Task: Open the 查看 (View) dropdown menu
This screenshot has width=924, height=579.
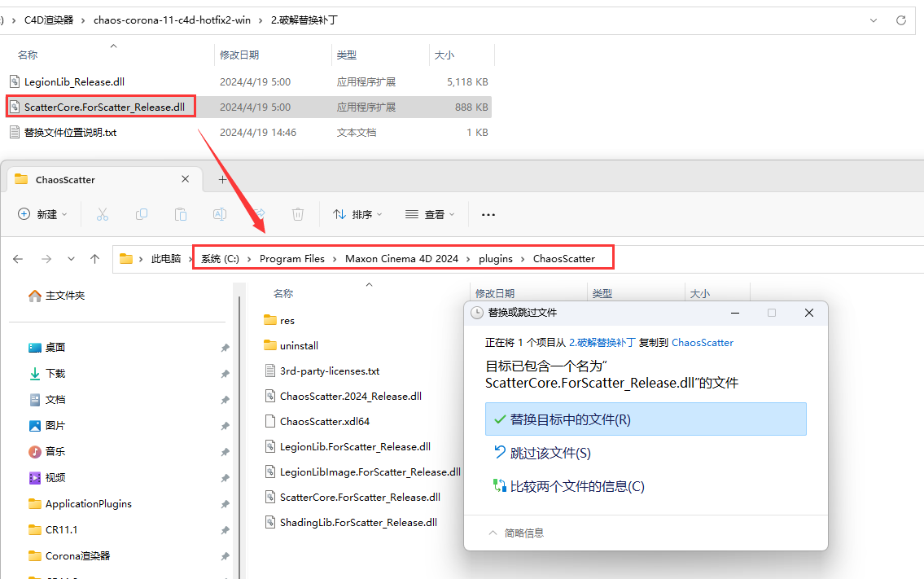Action: pos(430,214)
